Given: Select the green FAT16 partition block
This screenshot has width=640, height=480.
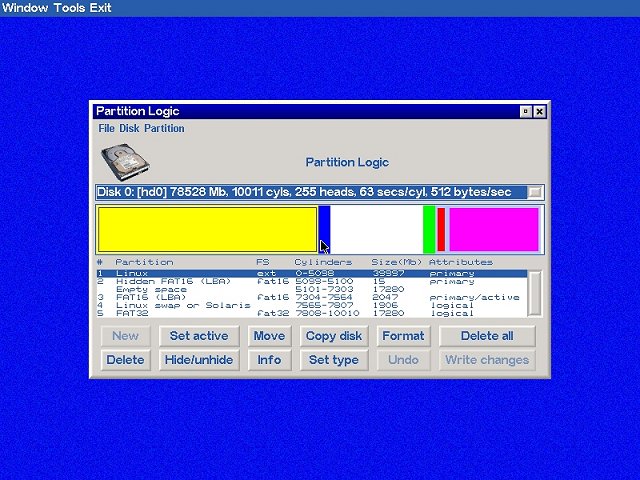Looking at the screenshot, I should [x=429, y=230].
